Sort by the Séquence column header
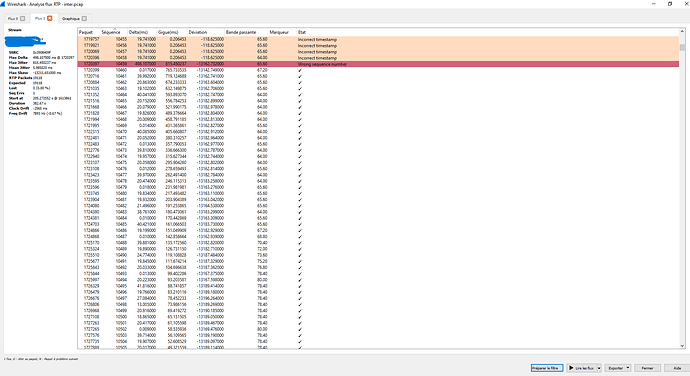 tap(114, 32)
